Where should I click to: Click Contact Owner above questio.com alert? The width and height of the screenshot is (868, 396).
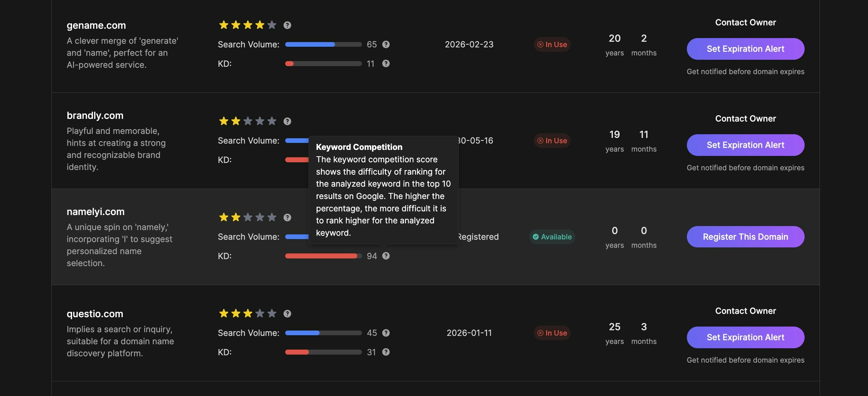click(745, 311)
